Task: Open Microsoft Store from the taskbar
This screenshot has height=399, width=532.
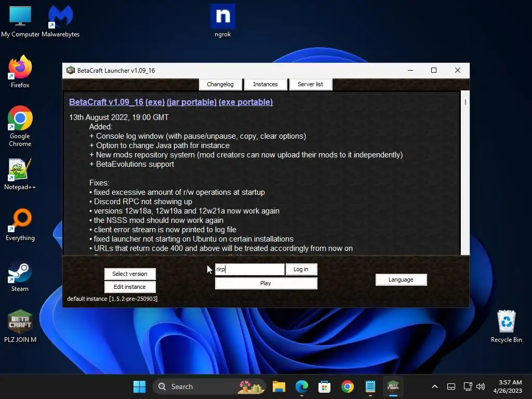Action: (324, 387)
